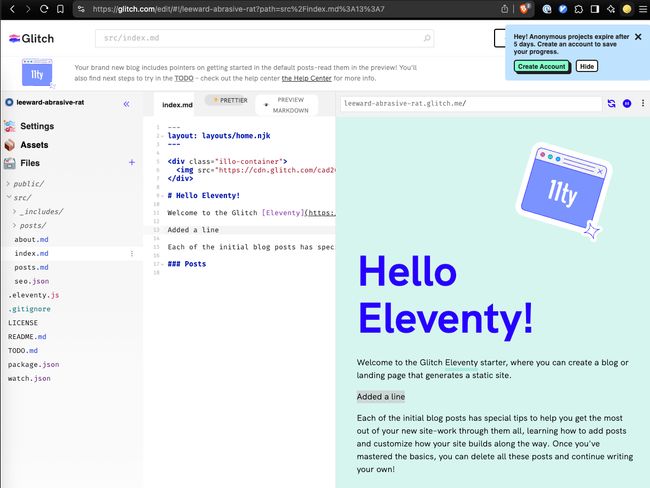Close the anonymous projects notice

coord(638,37)
